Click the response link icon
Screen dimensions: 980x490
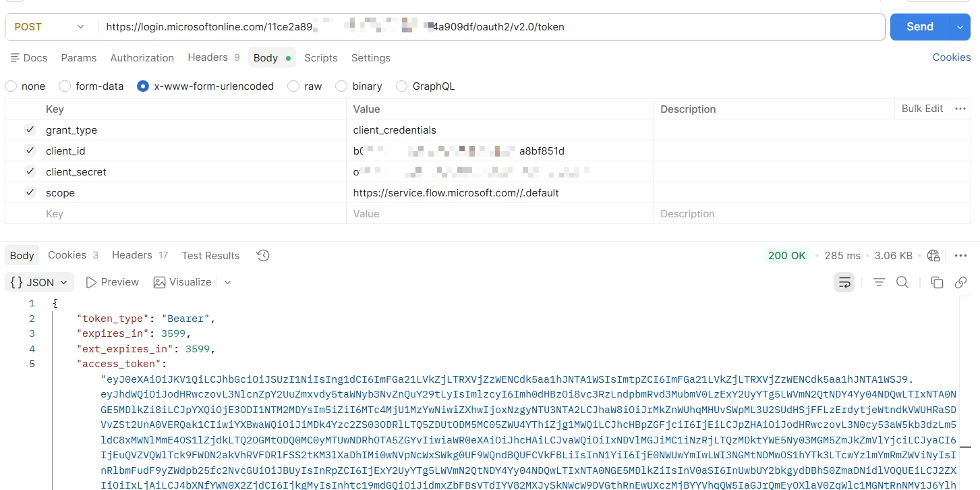961,282
